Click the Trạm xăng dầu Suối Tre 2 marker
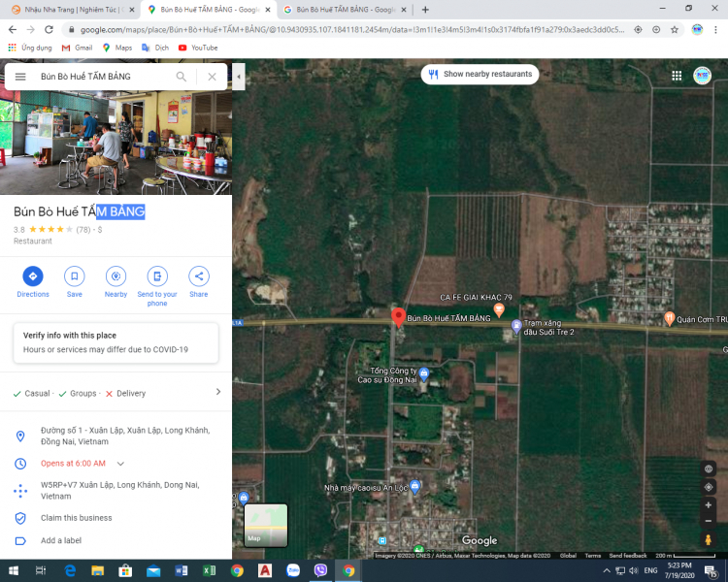Viewport: 728px width, 582px height. tap(516, 326)
